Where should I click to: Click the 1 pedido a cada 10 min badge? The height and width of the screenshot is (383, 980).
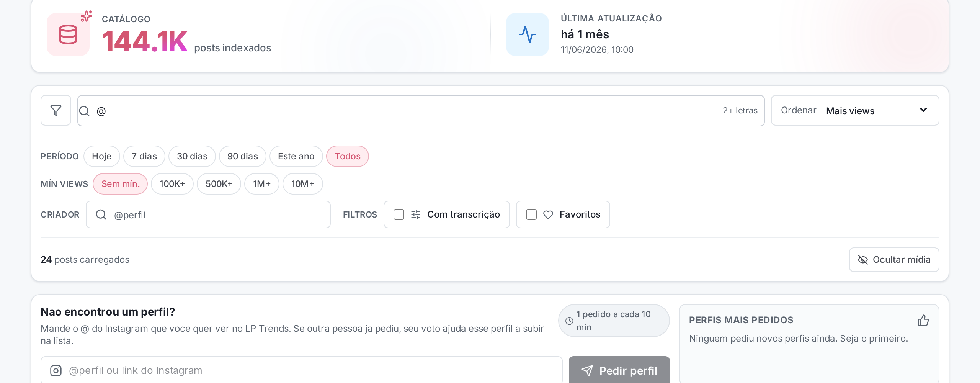tap(614, 321)
